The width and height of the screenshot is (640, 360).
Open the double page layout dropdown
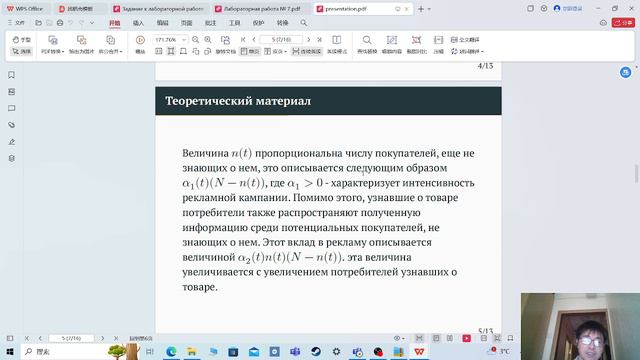click(x=276, y=51)
